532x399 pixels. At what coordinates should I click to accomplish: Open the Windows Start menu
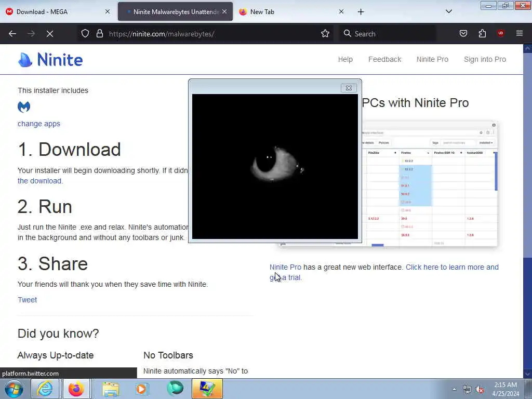pyautogui.click(x=14, y=389)
